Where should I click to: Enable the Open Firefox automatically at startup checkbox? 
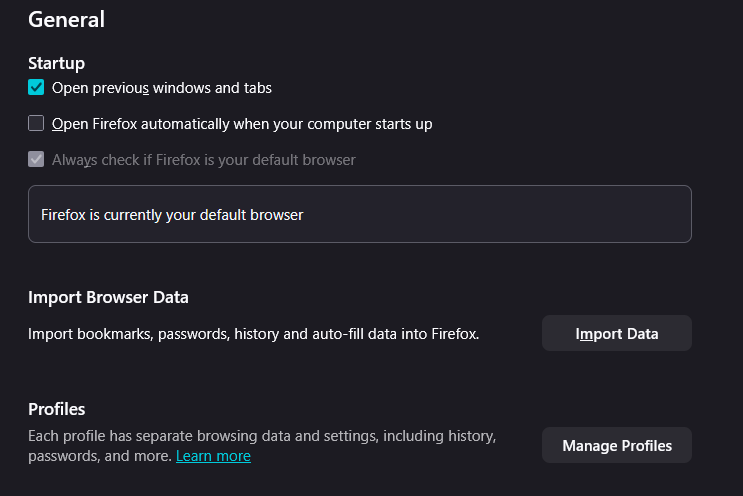pos(36,124)
